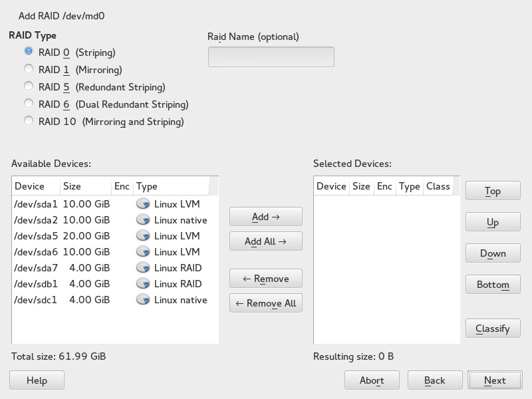Screen dimensions: 532x399
Task: Click the disk icon in the /dev/sda5 row
Action: [x=143, y=236]
